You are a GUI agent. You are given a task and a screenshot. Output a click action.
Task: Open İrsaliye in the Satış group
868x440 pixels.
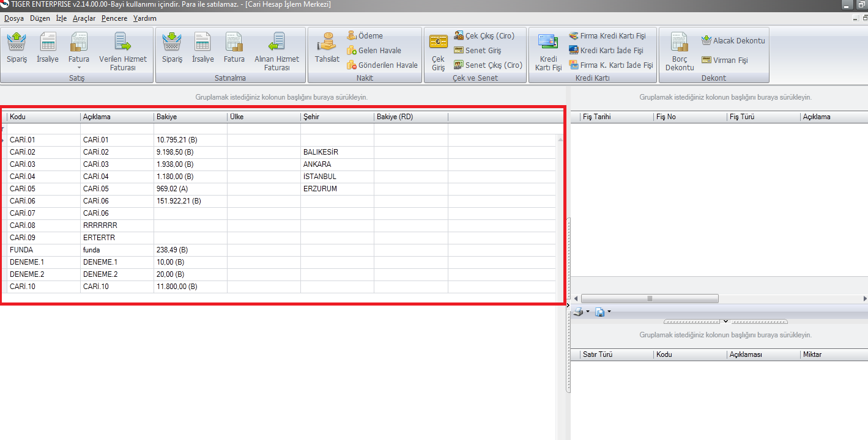click(x=48, y=48)
